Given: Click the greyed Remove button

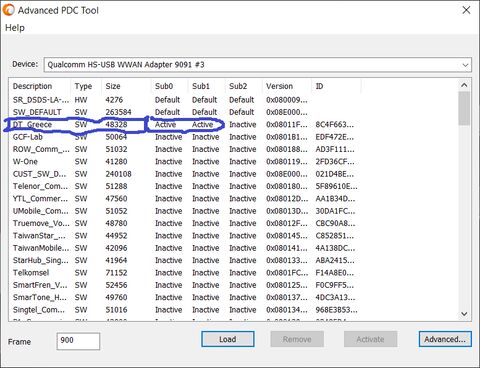Looking at the screenshot, I should (x=297, y=339).
